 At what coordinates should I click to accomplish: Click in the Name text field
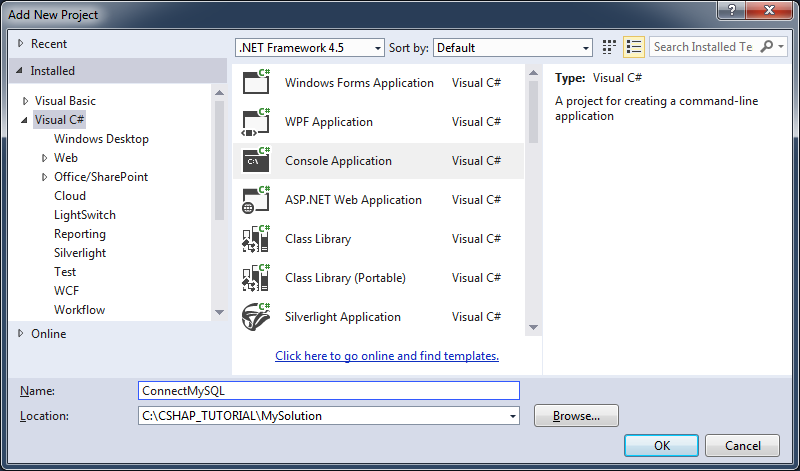coord(329,391)
